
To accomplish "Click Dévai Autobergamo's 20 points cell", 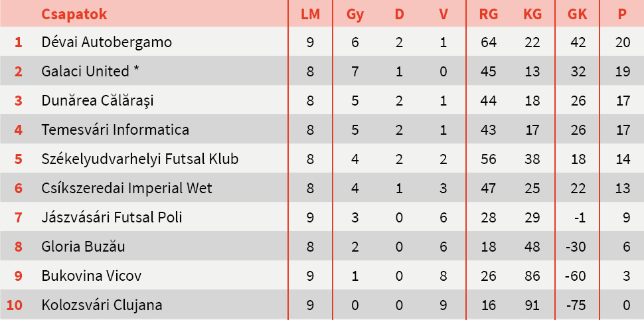I will [622, 42].
